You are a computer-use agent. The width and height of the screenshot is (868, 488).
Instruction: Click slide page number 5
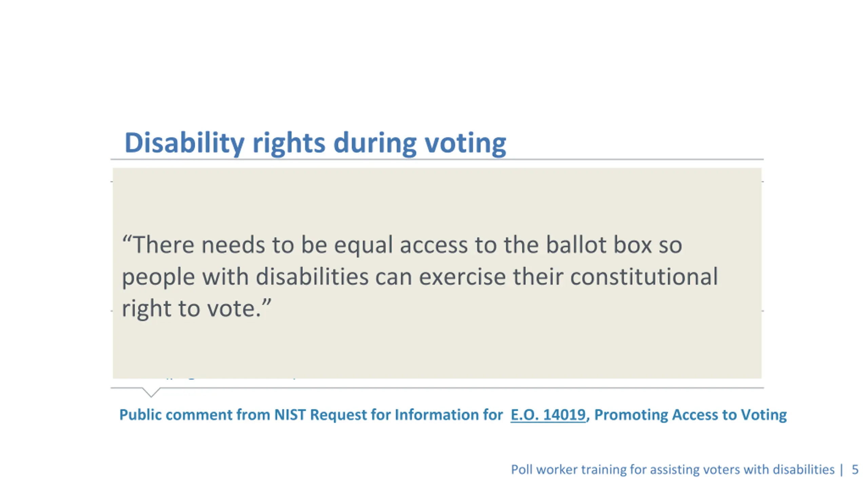[x=855, y=470]
